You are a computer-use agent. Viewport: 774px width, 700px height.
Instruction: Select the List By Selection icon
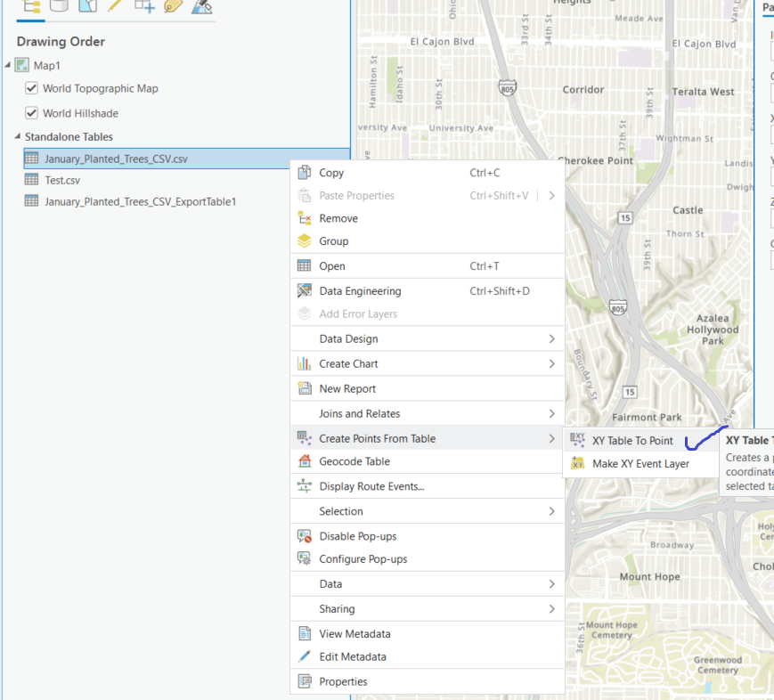coord(88,5)
